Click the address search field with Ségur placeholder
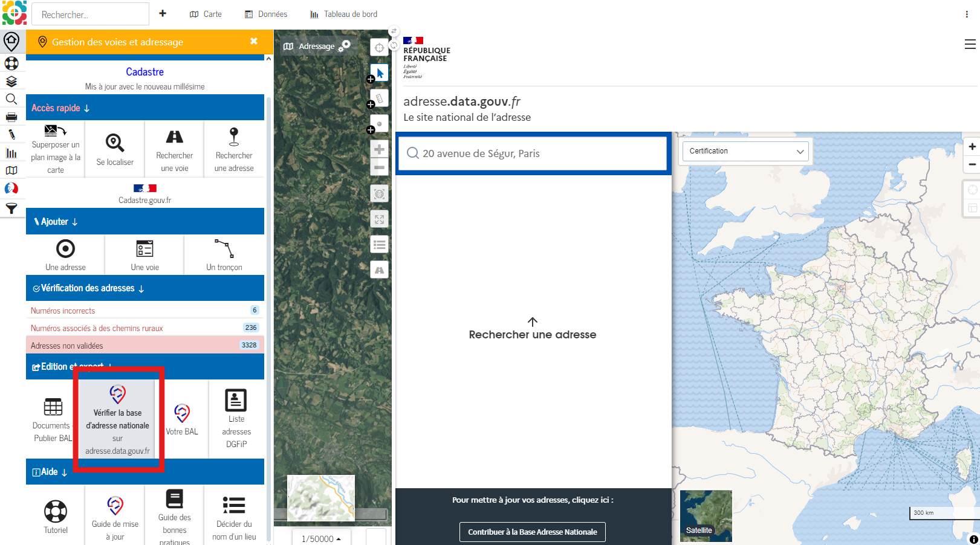This screenshot has width=980, height=545. point(533,153)
